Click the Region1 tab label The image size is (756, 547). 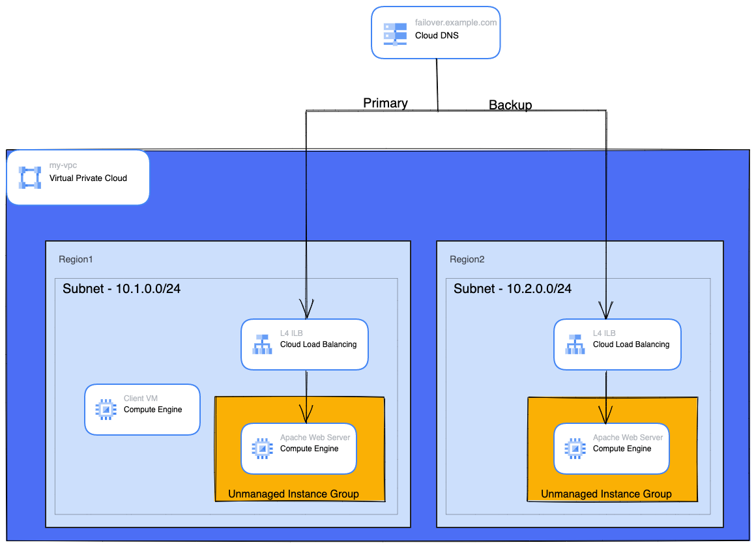[76, 259]
